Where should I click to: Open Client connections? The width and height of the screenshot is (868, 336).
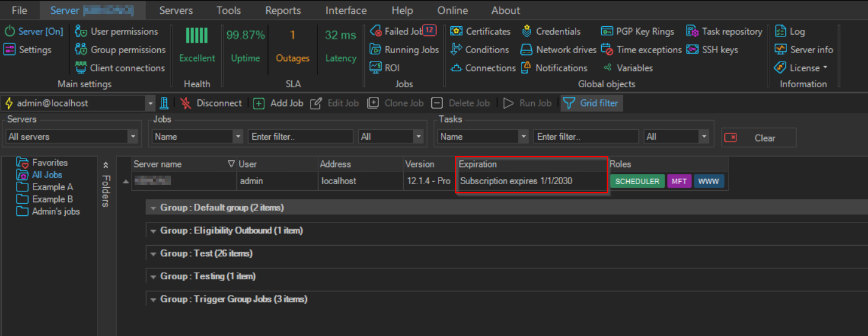[x=120, y=68]
